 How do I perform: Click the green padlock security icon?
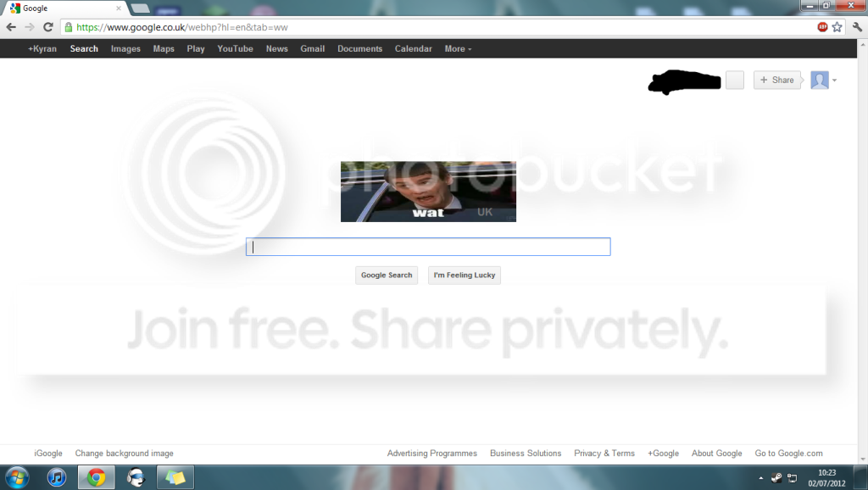[68, 27]
